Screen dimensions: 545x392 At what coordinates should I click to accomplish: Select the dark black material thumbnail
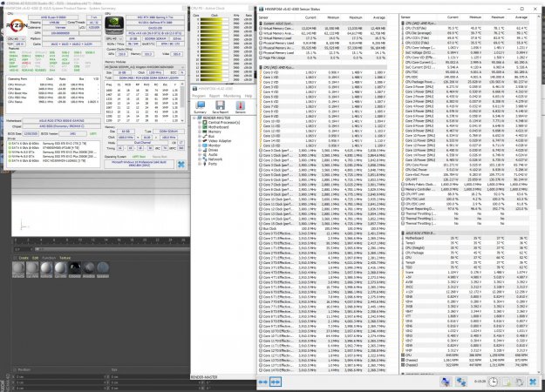pos(74,269)
